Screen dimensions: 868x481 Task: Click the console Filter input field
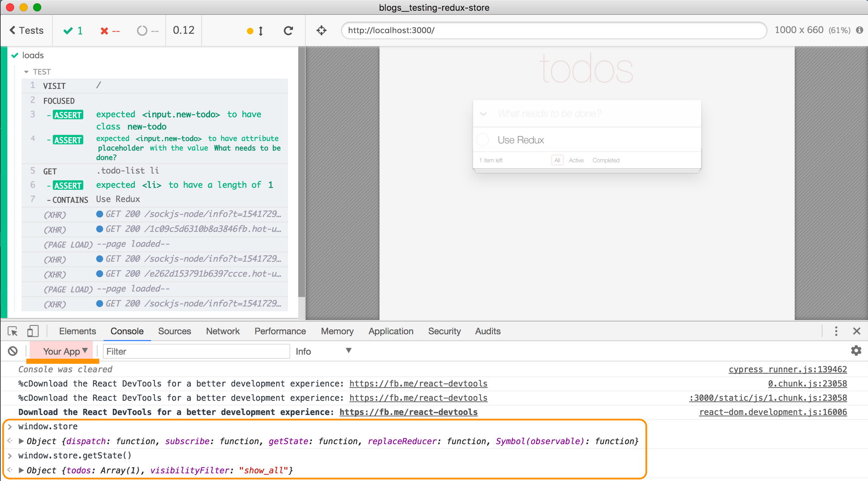196,351
